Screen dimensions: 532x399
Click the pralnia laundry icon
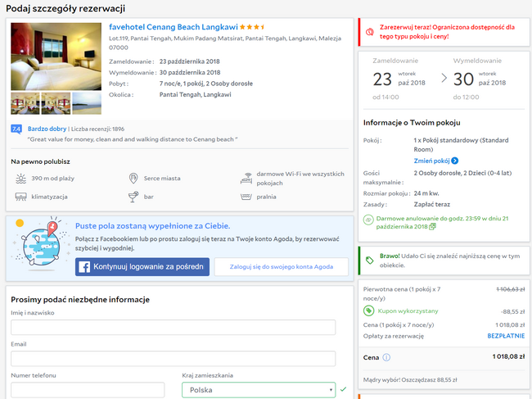click(246, 197)
